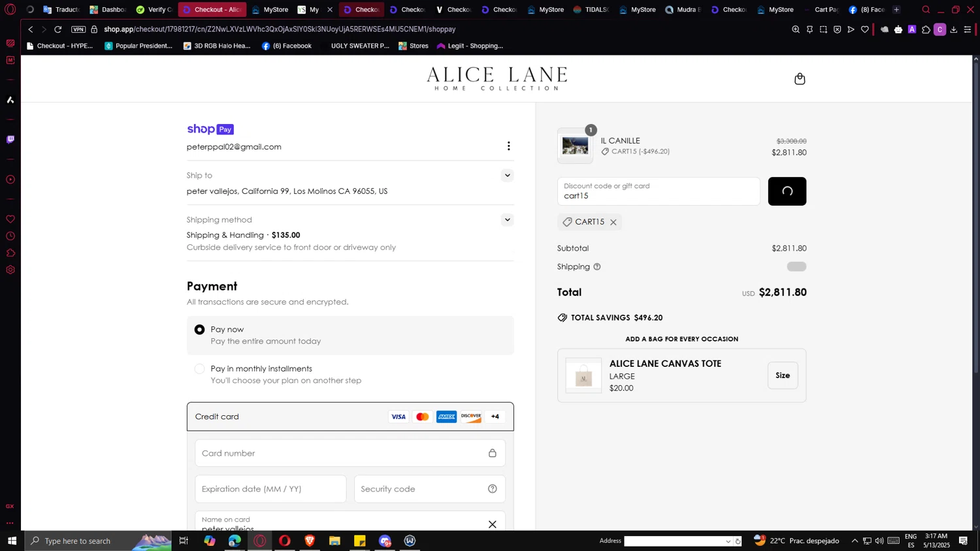980x551 pixels.
Task: Select Pay in monthly installments option
Action: click(199, 369)
